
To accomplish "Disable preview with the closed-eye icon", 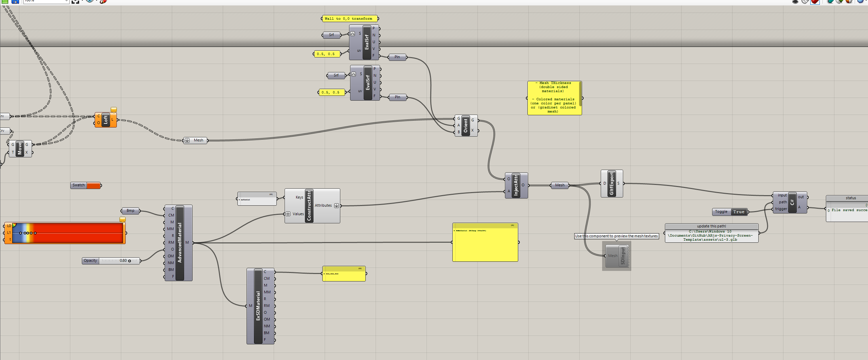I will [795, 1].
